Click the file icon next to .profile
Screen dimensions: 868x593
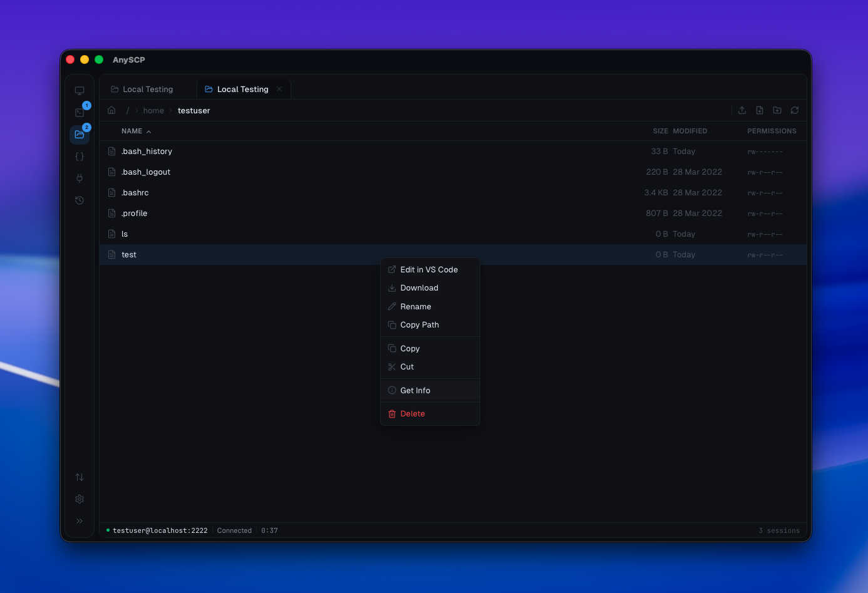coord(111,214)
